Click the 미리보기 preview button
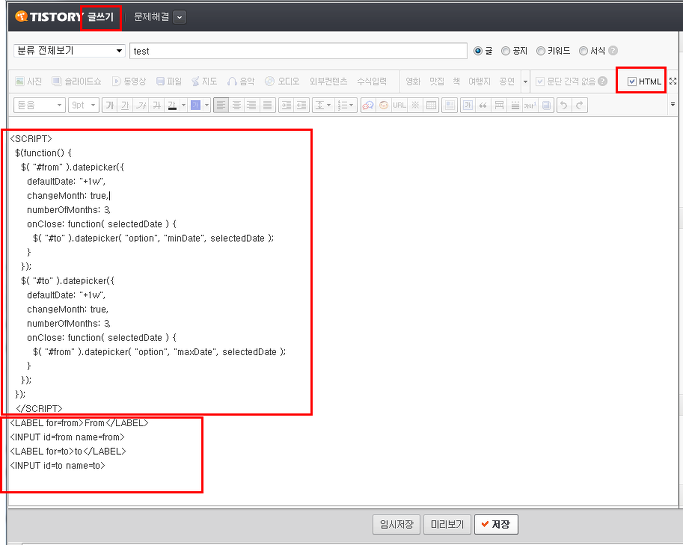 point(447,524)
